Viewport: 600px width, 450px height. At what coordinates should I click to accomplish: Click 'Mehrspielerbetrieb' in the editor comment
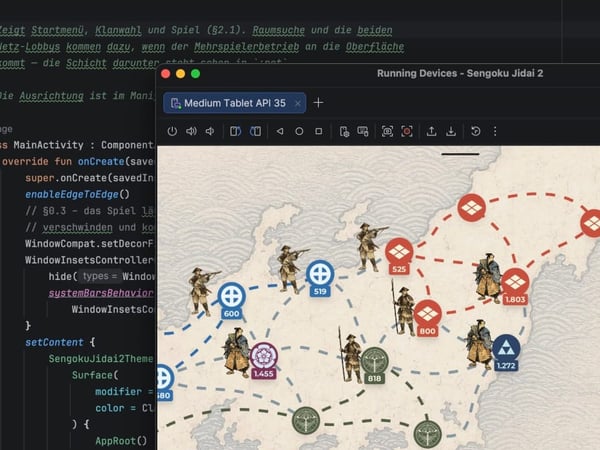click(x=246, y=47)
